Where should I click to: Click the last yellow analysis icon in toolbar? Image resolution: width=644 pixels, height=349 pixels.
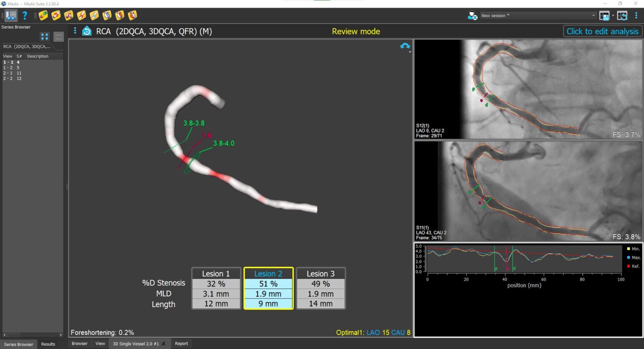click(x=132, y=16)
